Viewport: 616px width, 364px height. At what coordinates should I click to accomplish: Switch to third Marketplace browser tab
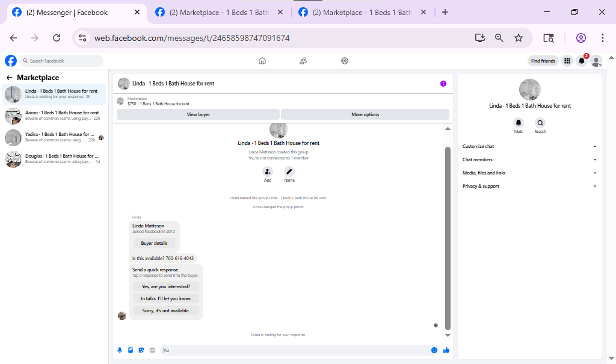click(x=362, y=13)
